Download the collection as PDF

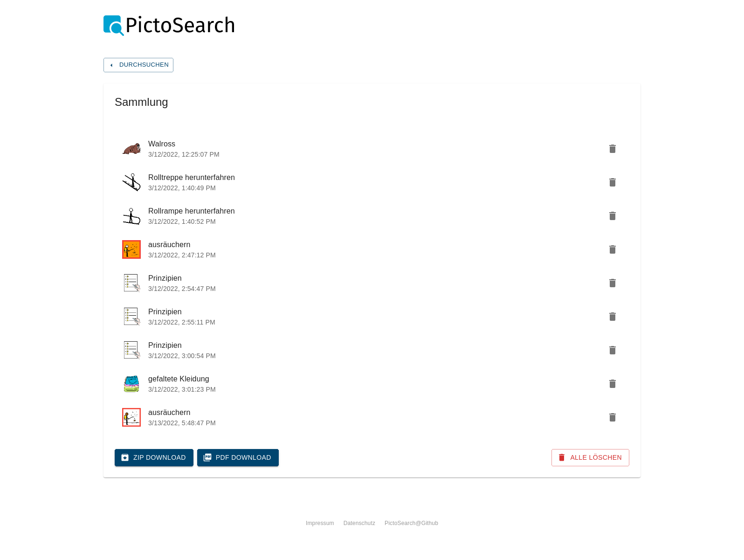point(238,457)
